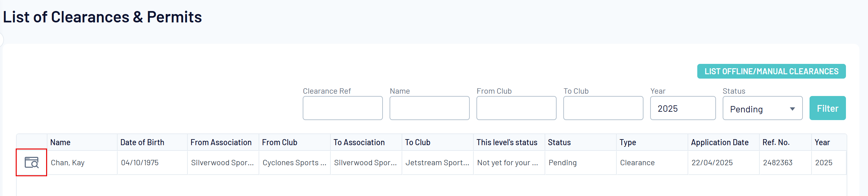Click the Type column header

pyautogui.click(x=627, y=142)
